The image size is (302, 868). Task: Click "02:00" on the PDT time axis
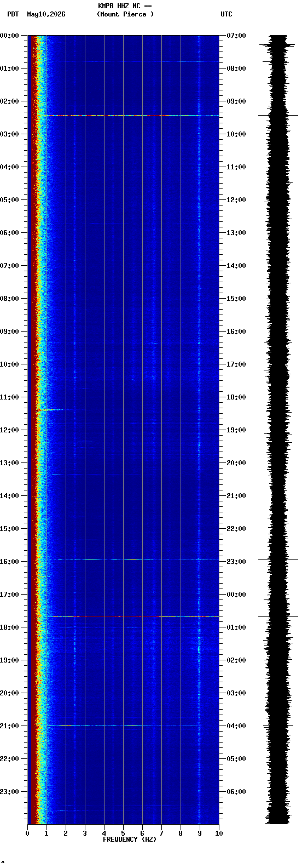[x=10, y=101]
